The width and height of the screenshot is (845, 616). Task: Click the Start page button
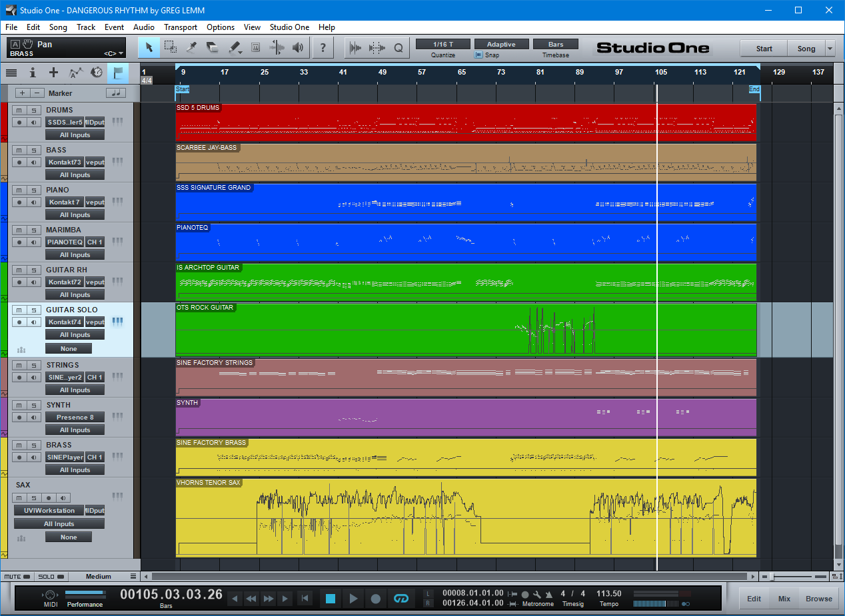[x=764, y=49]
